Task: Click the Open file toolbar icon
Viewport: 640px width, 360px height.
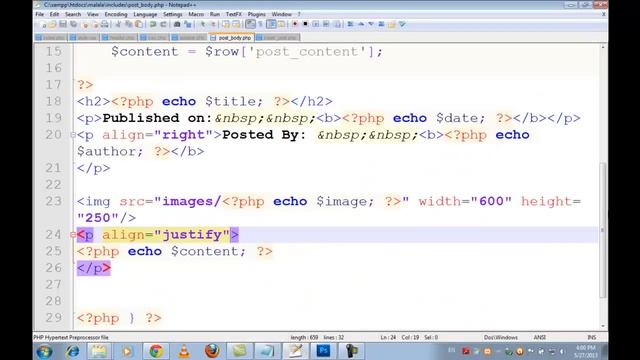Action: coord(53,24)
